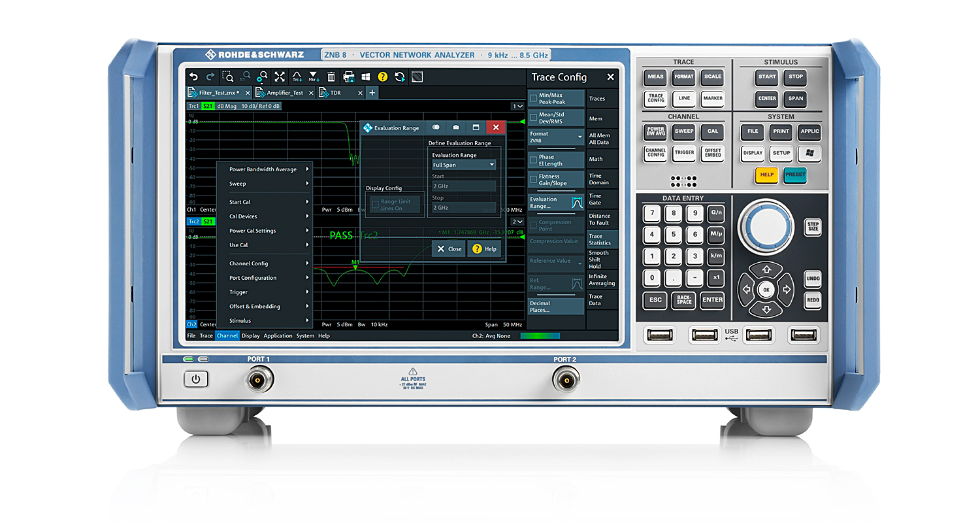
Task: Enable the Min/Max Peak-Peak checkbox
Action: (534, 99)
